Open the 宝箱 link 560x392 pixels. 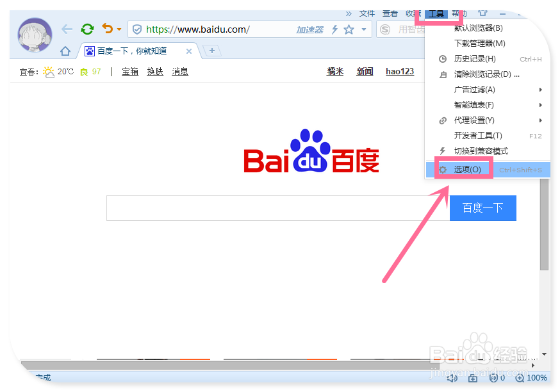pos(130,72)
